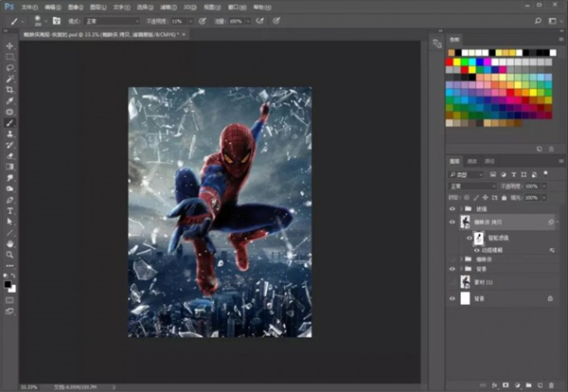Select the Crop tool
This screenshot has height=392, width=568.
10,89
